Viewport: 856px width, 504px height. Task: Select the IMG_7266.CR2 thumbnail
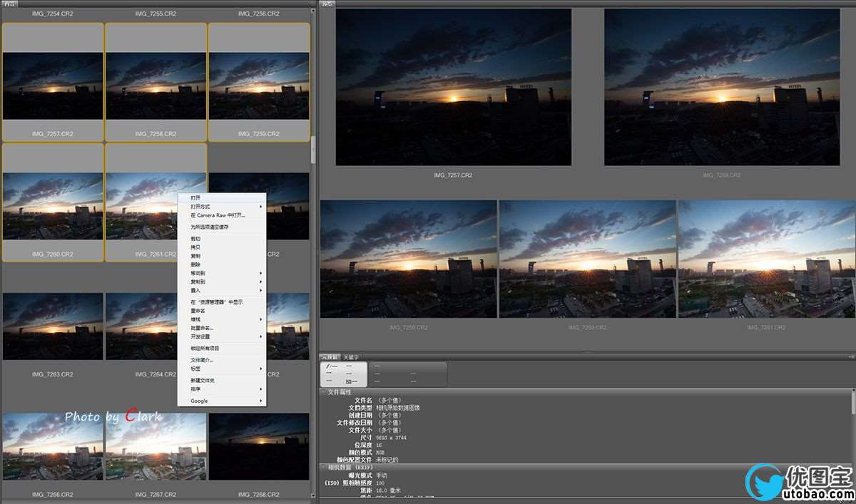[52, 447]
